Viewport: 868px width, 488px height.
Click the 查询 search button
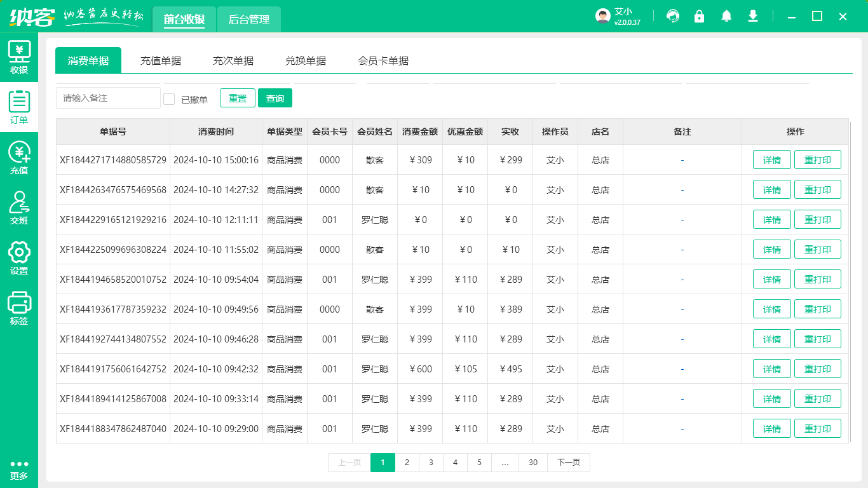click(x=275, y=98)
